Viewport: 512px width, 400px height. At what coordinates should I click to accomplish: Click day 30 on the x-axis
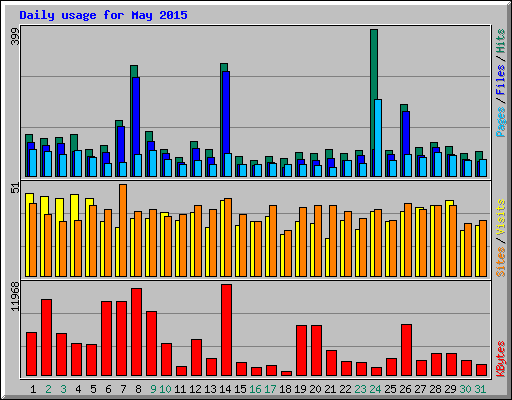click(x=465, y=389)
